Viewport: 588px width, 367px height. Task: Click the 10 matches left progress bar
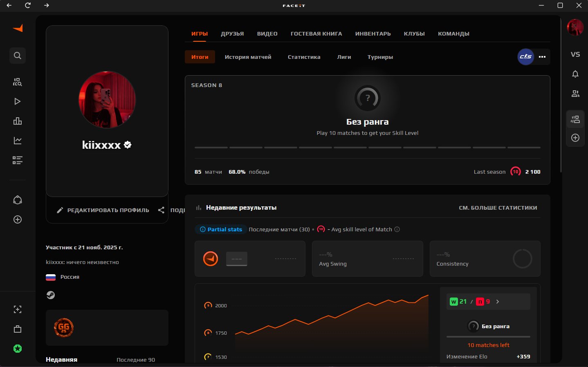click(x=488, y=337)
